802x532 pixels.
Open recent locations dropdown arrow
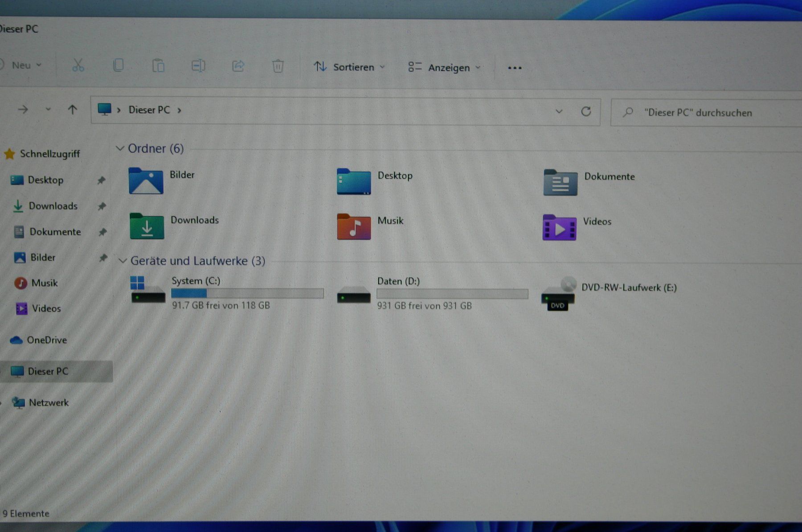tap(48, 109)
